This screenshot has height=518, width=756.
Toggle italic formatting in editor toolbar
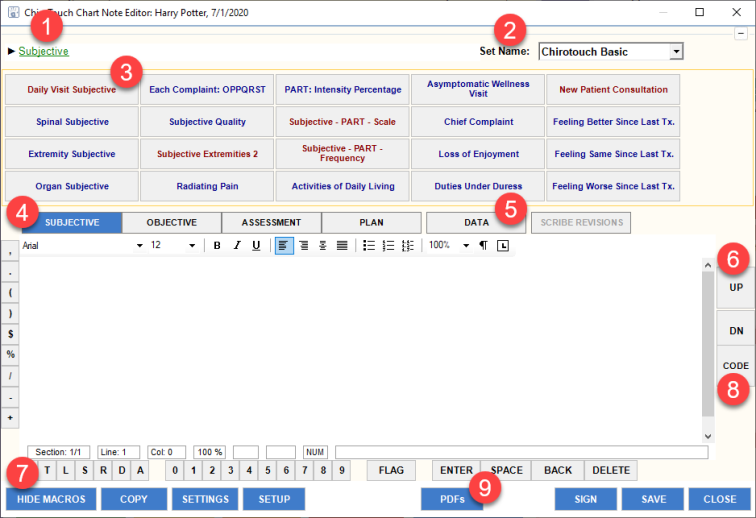coord(237,245)
